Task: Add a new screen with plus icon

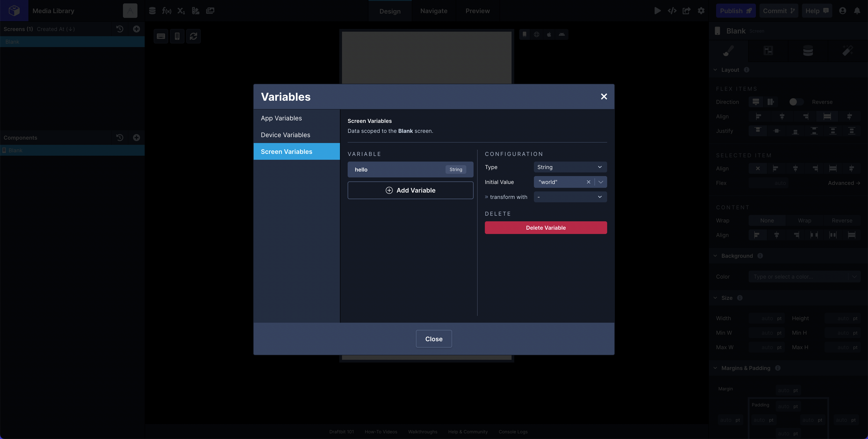Action: (x=137, y=29)
